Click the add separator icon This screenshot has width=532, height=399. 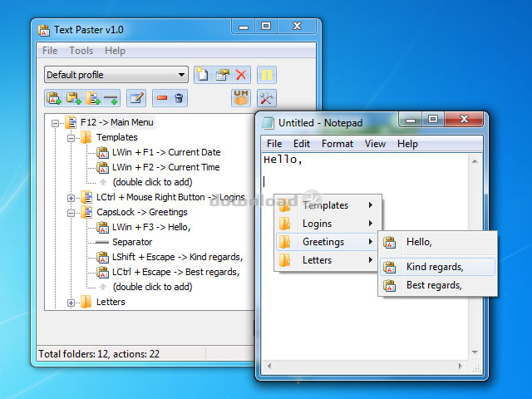[111, 99]
